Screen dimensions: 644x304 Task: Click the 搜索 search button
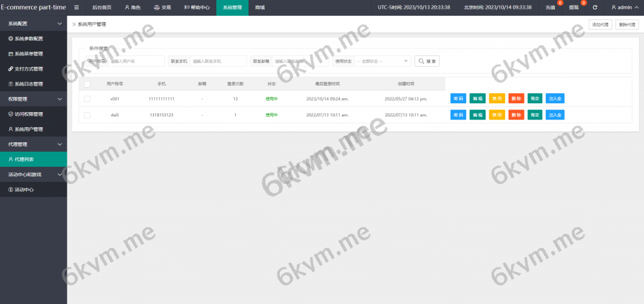pyautogui.click(x=427, y=61)
